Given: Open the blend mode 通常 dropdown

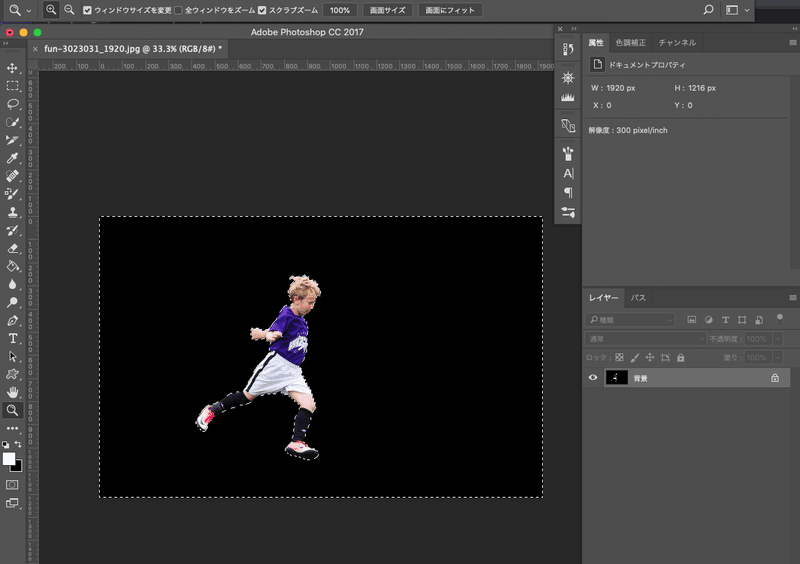Looking at the screenshot, I should (645, 339).
